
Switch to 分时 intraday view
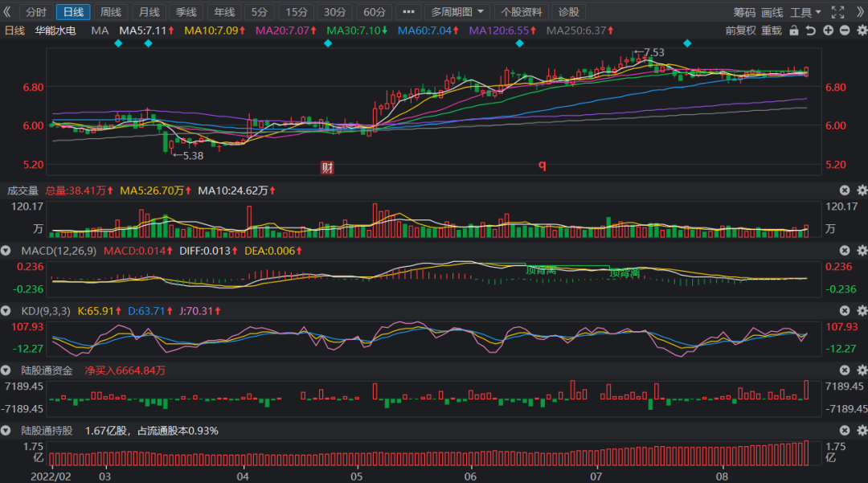tap(35, 12)
